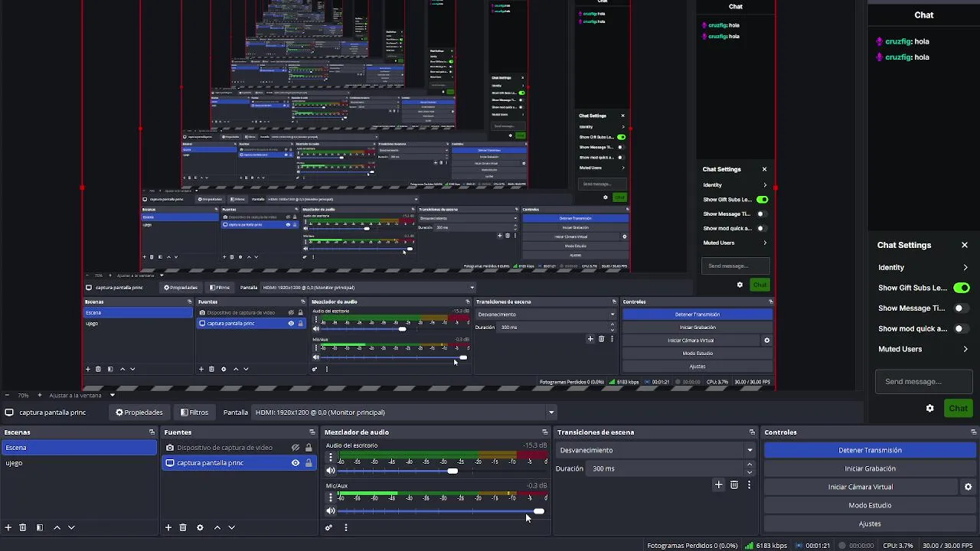Open Desvanecimiento transition dropdown
980x551 pixels.
point(655,450)
